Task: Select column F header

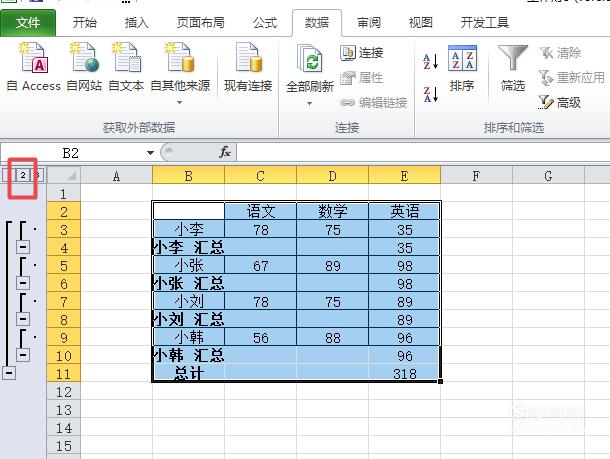Action: click(476, 176)
